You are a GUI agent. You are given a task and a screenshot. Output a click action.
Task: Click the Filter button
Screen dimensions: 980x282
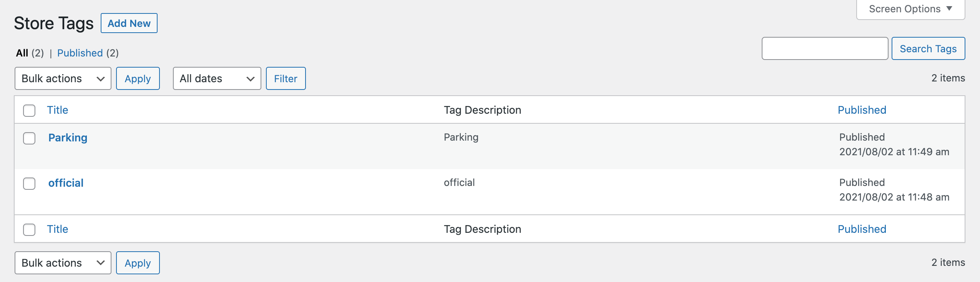click(x=286, y=78)
